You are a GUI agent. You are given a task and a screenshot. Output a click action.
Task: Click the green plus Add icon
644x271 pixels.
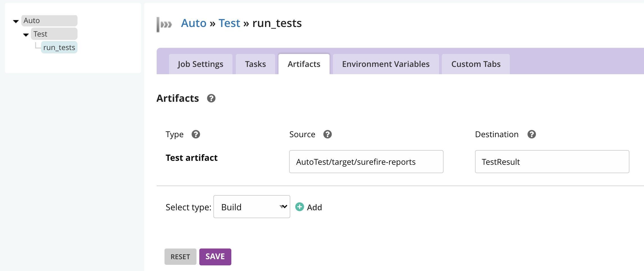300,207
